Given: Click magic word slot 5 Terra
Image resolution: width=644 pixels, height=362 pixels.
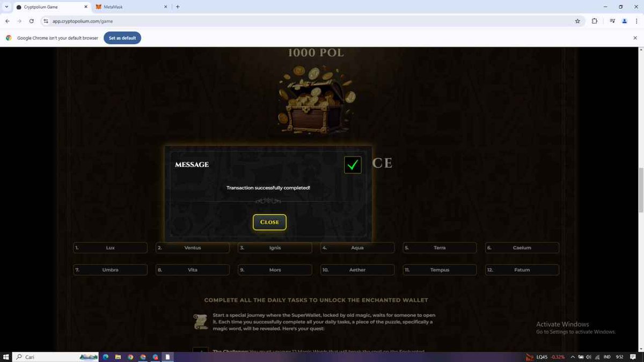Looking at the screenshot, I should (x=440, y=248).
